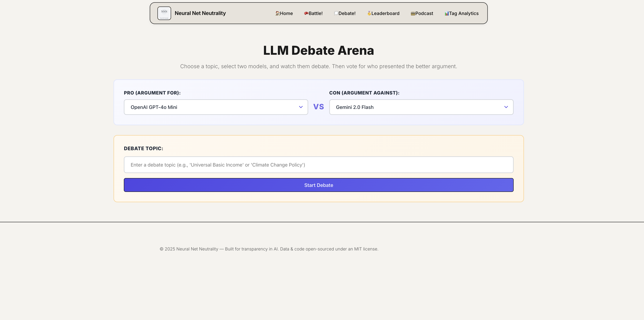Image resolution: width=644 pixels, height=320 pixels.
Task: Click the radio icon beside Podcast
Action: [x=413, y=13]
